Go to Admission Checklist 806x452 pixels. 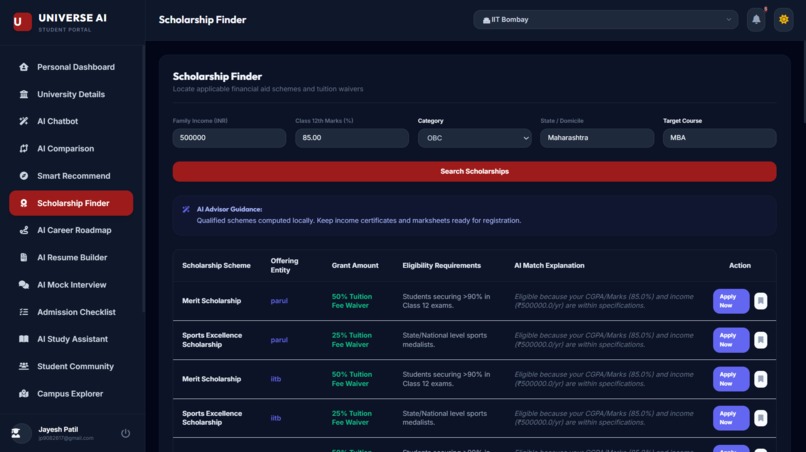click(x=71, y=312)
